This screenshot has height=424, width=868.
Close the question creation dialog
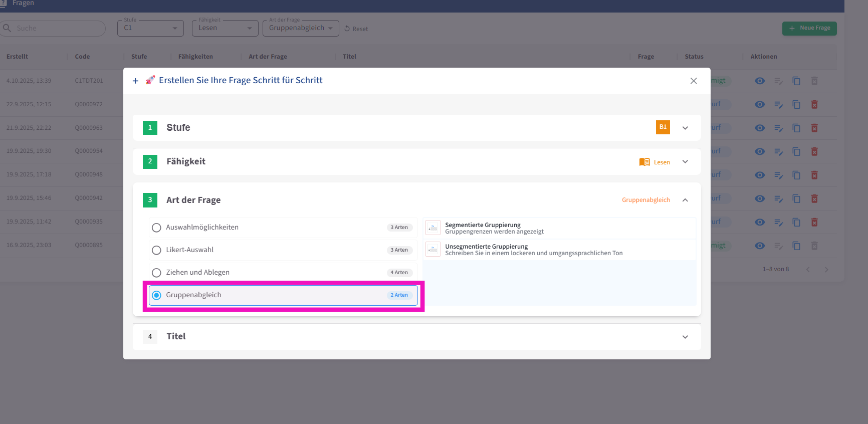pos(694,81)
